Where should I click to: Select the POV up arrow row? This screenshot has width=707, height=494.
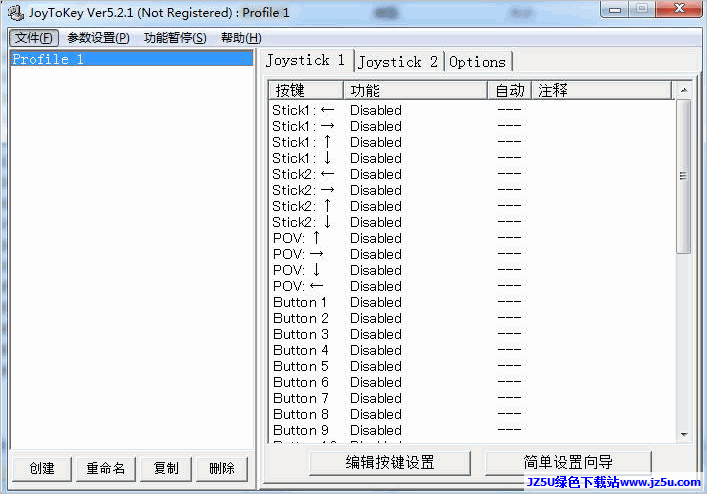coord(472,238)
